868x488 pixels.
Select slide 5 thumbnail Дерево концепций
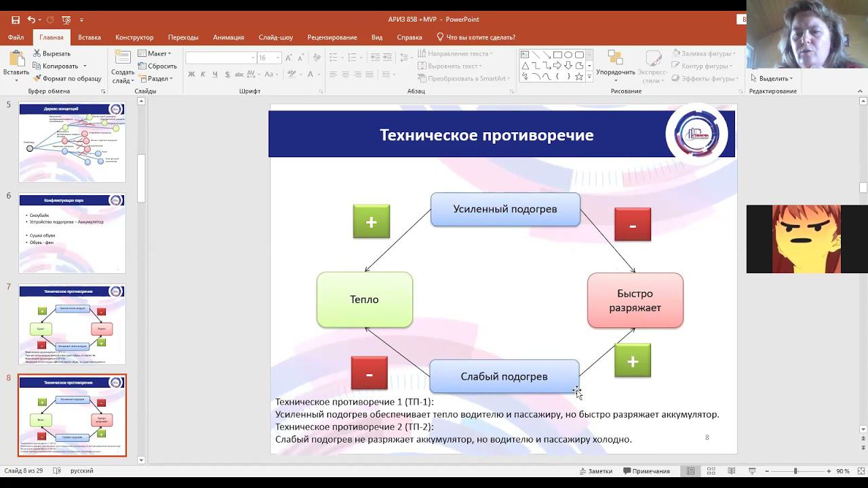point(72,142)
